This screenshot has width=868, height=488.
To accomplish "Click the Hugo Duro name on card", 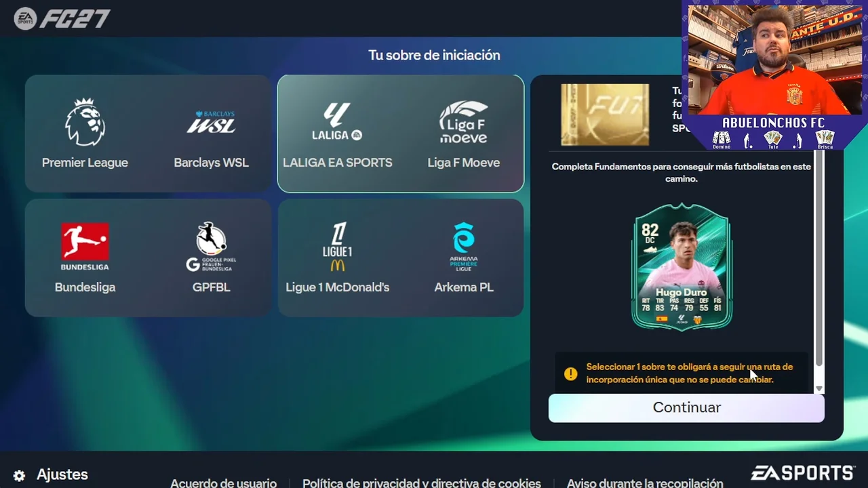I will coord(682,292).
